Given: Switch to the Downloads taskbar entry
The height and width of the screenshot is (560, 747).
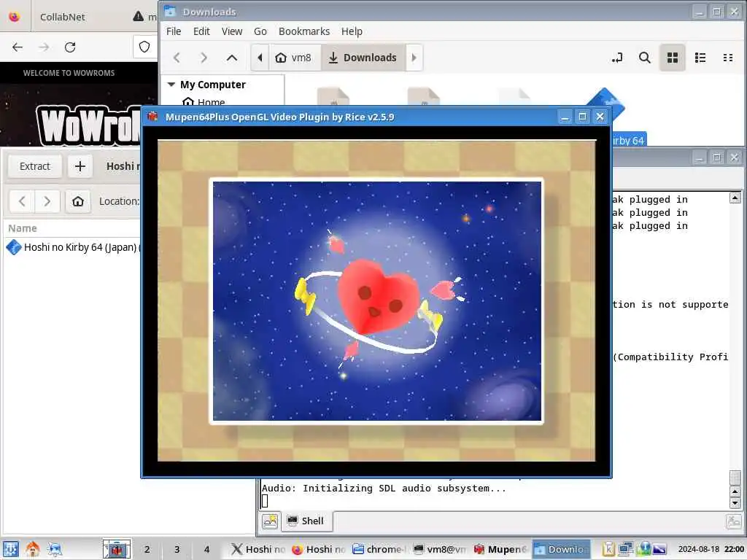Looking at the screenshot, I should tap(561, 549).
